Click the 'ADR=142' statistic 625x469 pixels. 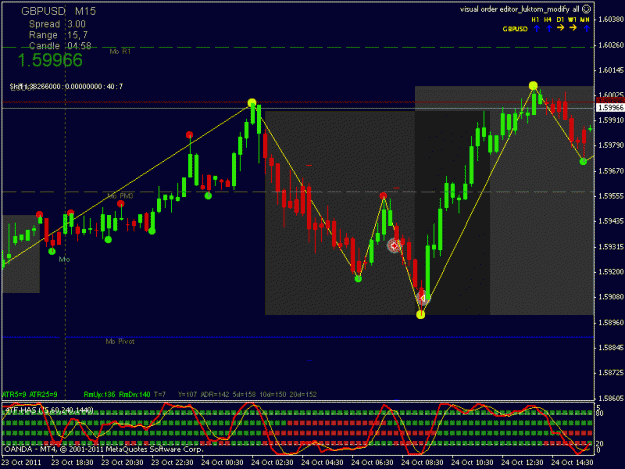tap(215, 394)
